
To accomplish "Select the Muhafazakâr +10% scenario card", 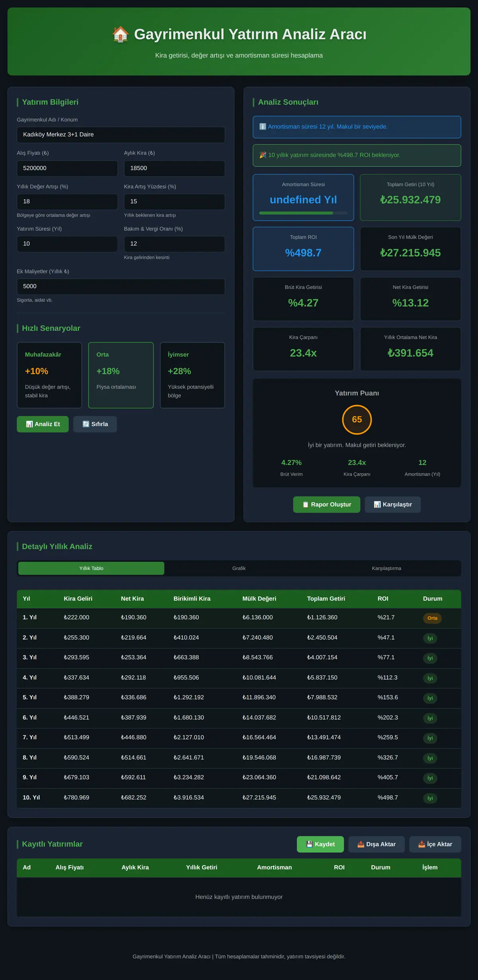I will [x=49, y=375].
